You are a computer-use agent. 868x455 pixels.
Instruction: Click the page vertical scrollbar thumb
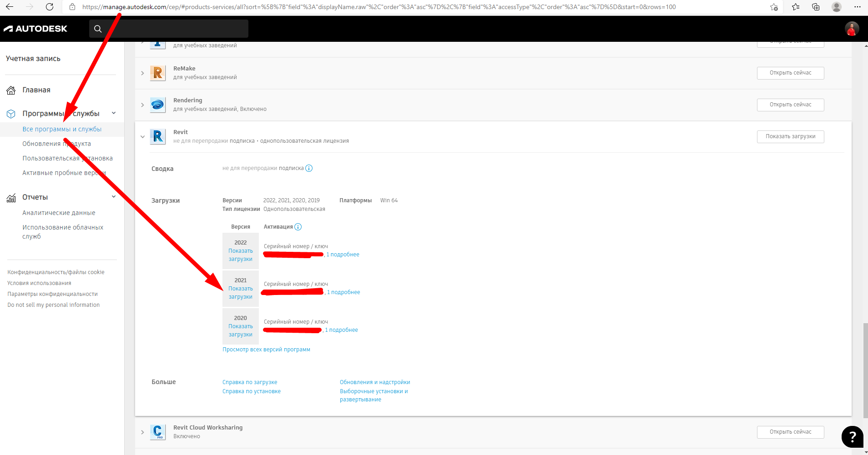pyautogui.click(x=865, y=370)
